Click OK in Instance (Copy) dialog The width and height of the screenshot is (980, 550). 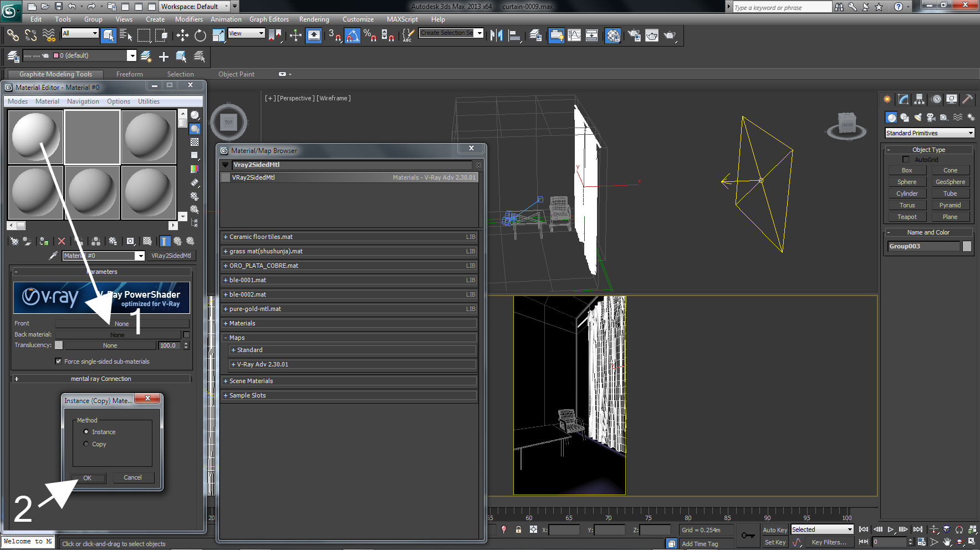pyautogui.click(x=88, y=478)
